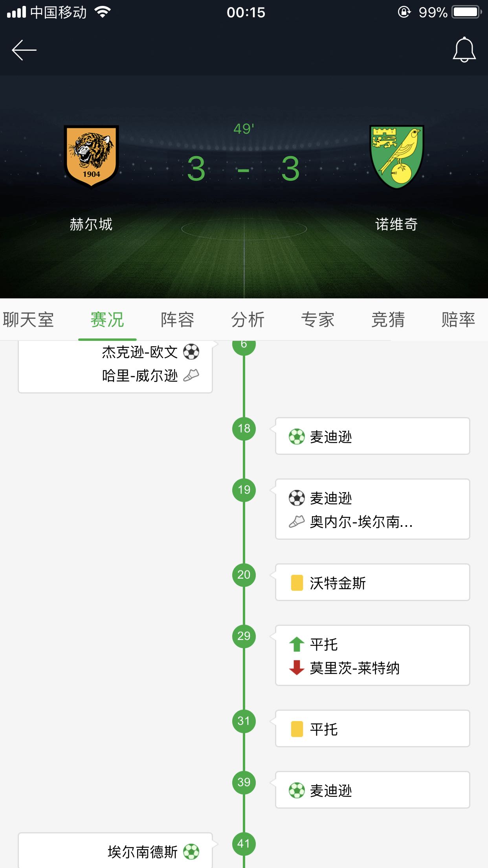This screenshot has height=868, width=488.
Task: Open the notification bell icon
Action: click(464, 50)
